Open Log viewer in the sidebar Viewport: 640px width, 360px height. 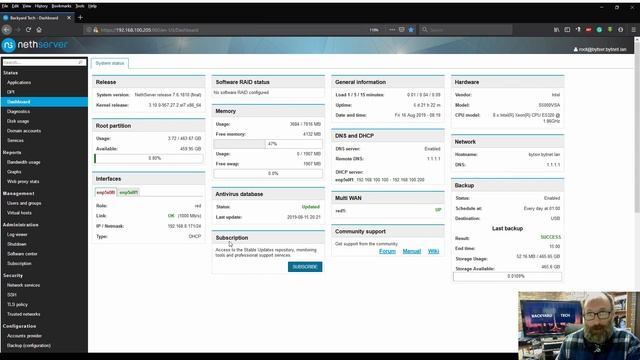click(x=17, y=235)
